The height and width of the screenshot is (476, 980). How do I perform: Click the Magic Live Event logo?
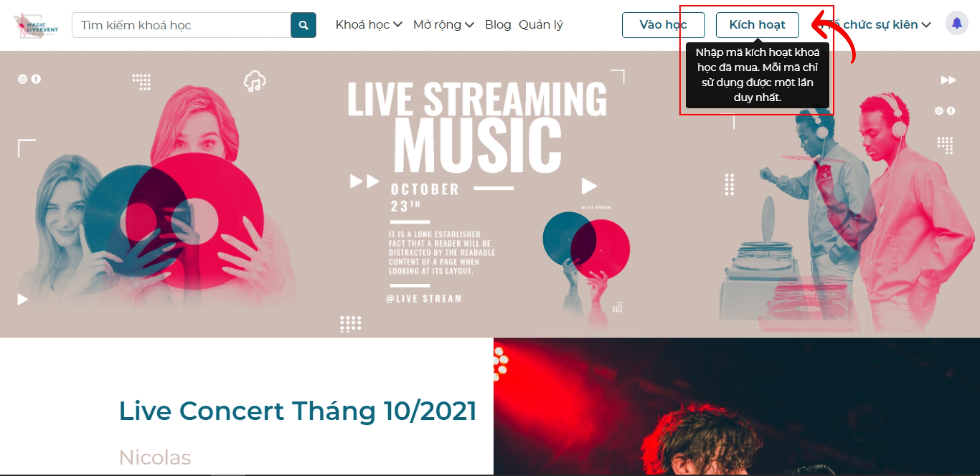(36, 25)
